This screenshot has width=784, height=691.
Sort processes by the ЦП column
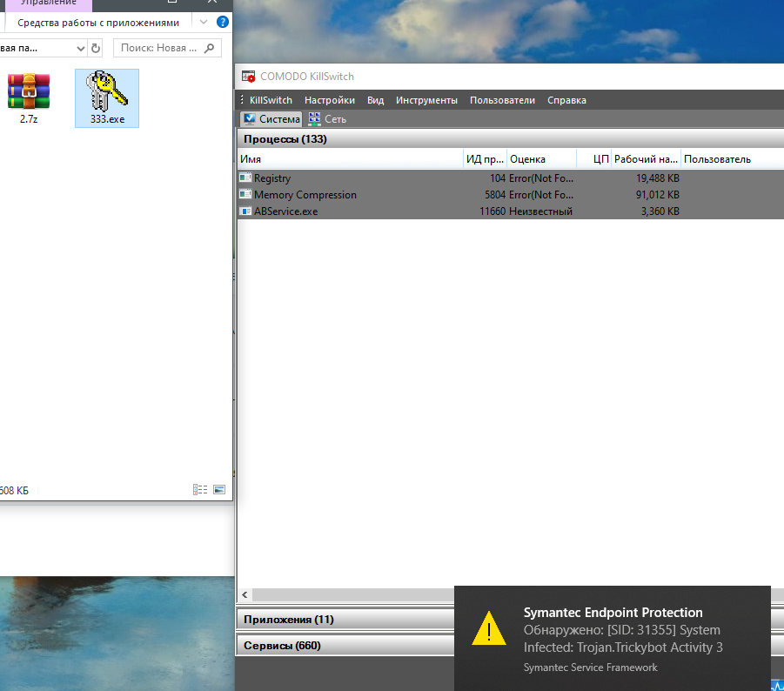point(594,159)
